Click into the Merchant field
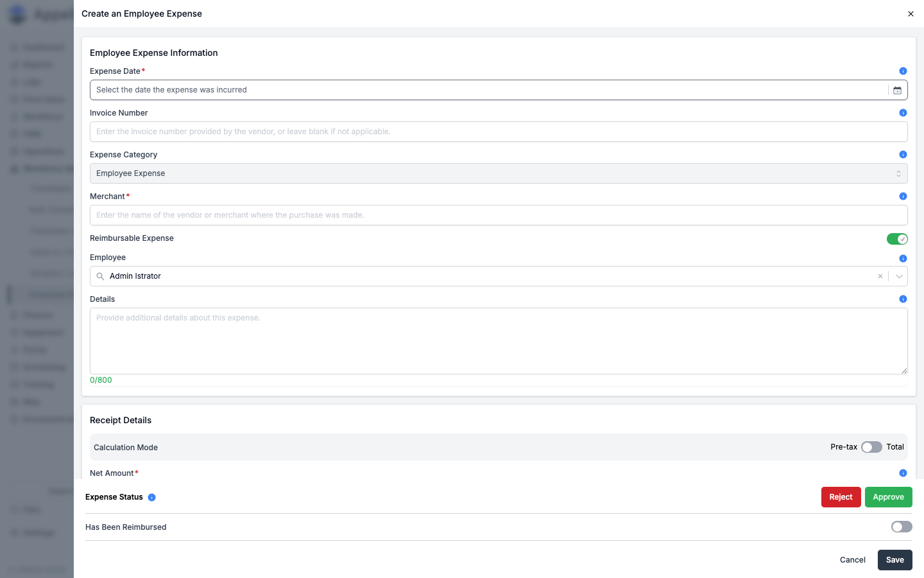This screenshot has height=578, width=924. 499,215
